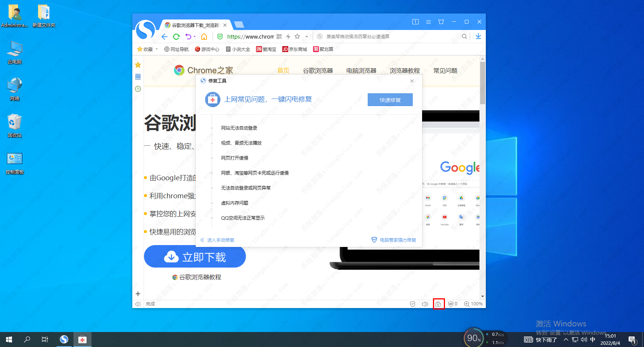
Task: Click the URL address field
Action: 250,36
